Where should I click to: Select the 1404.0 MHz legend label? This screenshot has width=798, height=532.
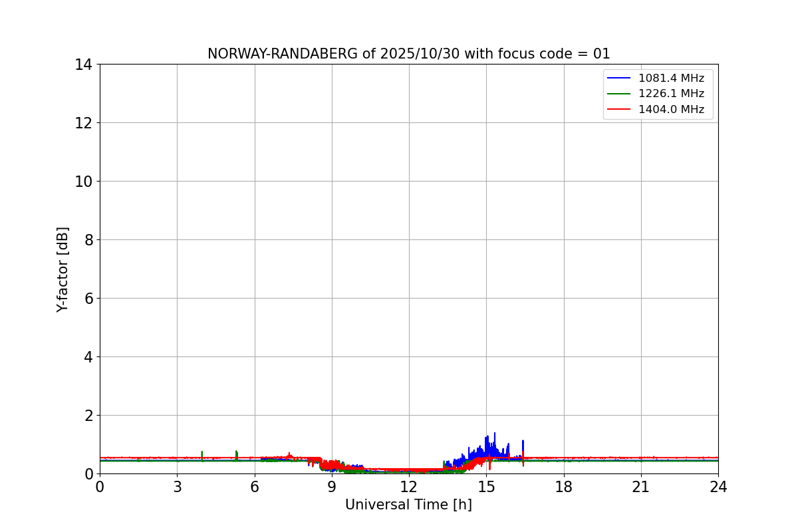(671, 109)
